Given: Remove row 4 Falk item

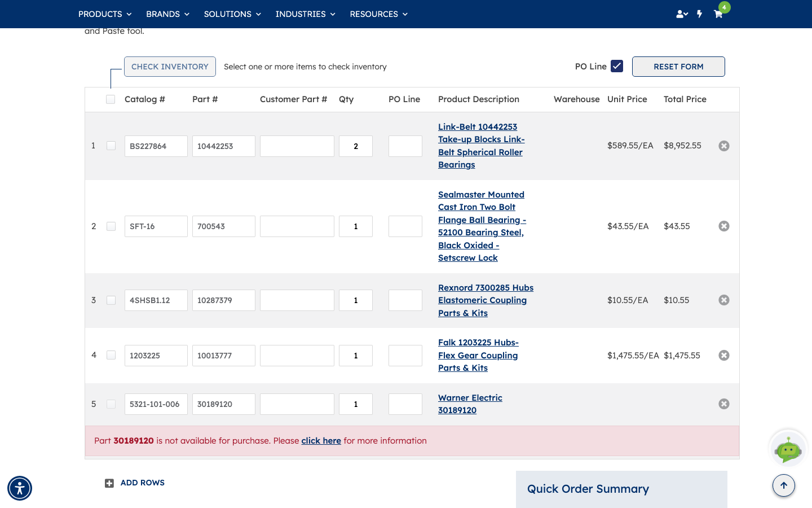Looking at the screenshot, I should pyautogui.click(x=724, y=356).
